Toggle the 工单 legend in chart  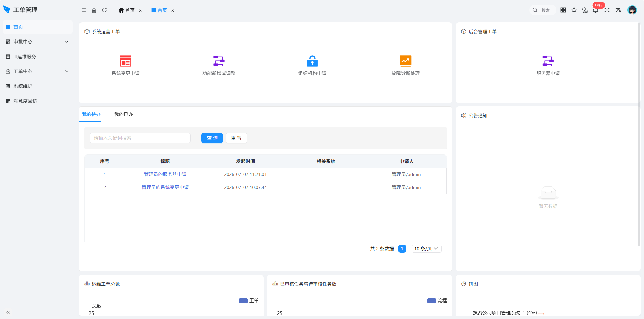249,300
